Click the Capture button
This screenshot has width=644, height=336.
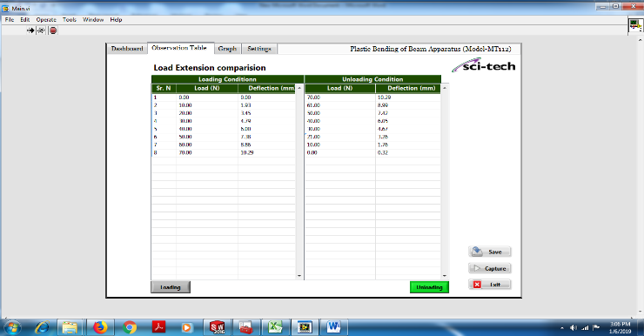[490, 268]
